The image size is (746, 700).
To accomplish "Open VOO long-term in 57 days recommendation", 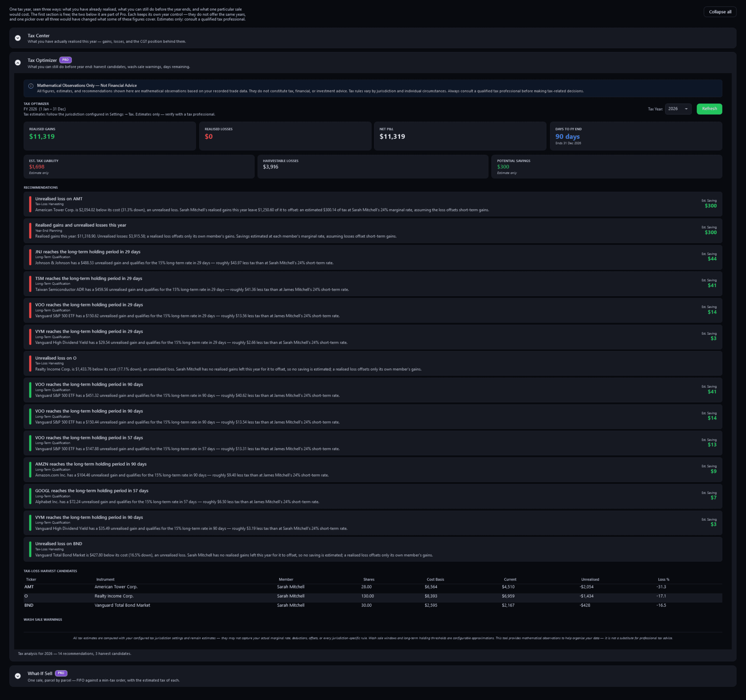I will (372, 443).
